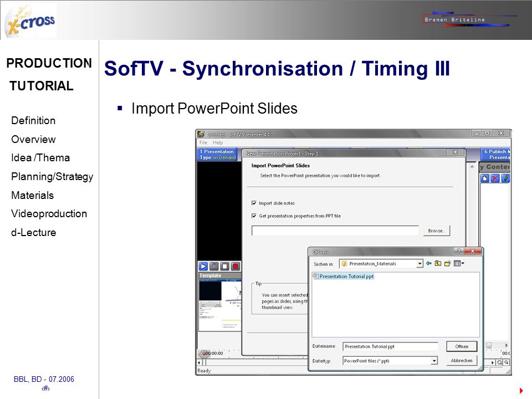Click the green pencil edit icon under Content
Image resolution: width=532 pixels, height=399 pixels.
pyautogui.click(x=505, y=178)
